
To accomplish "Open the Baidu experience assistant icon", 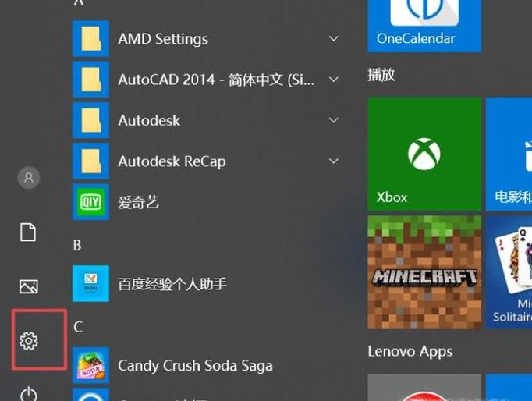I will 90,284.
